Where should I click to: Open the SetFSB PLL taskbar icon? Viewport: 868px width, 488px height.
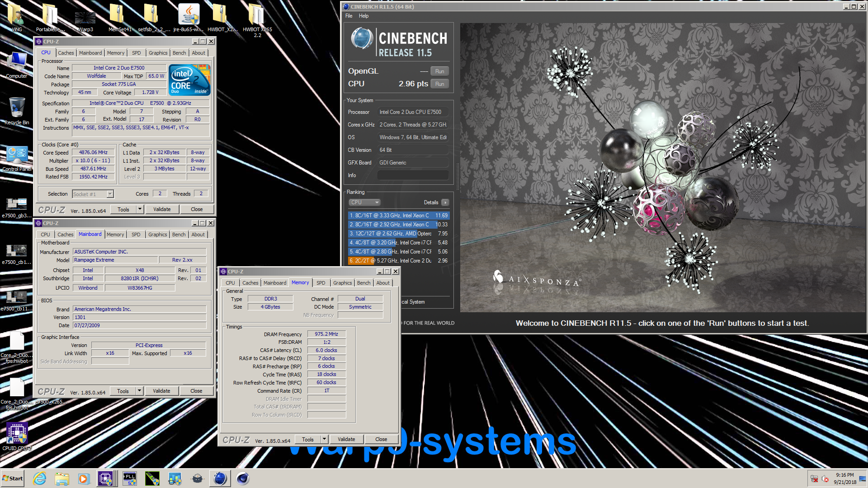(130, 479)
